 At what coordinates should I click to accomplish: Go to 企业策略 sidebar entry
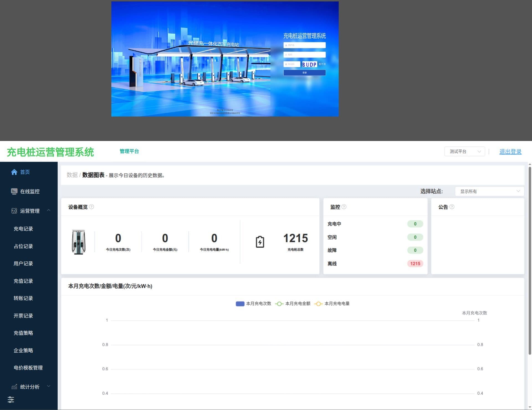(23, 350)
